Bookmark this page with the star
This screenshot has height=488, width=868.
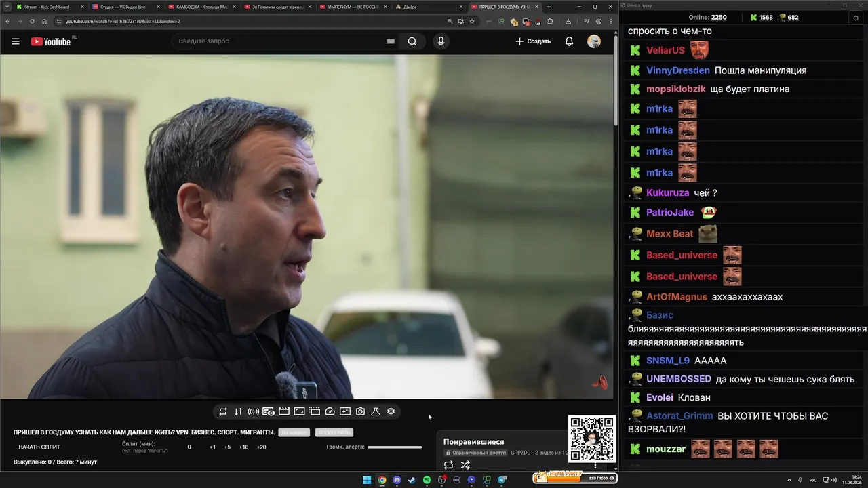472,22
